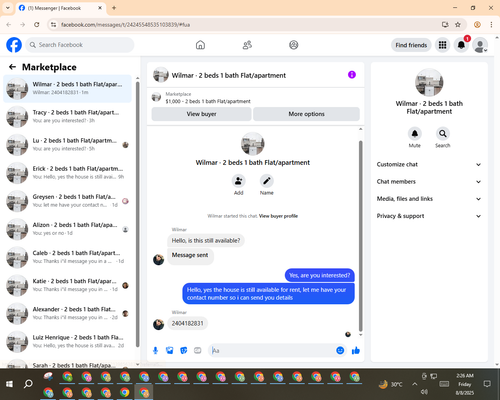Open Katie conversation in chat list
The width and height of the screenshot is (500, 400).
click(67, 285)
